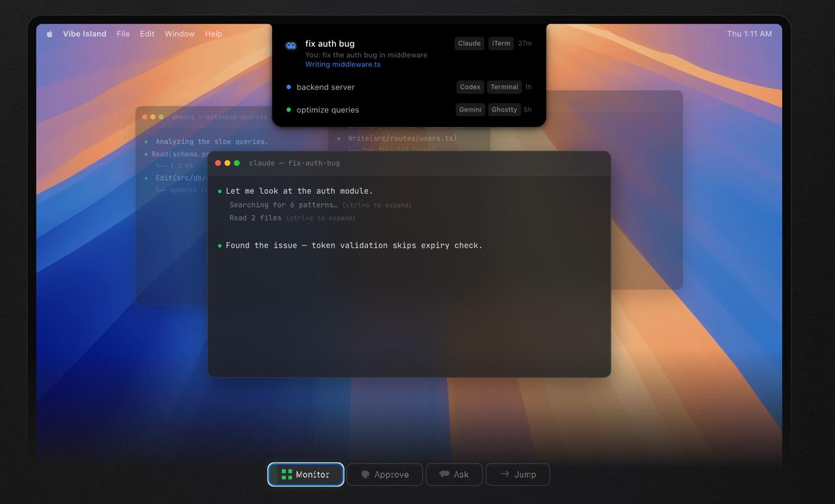Screen dimensions: 835x504
Task: Open the Window menu
Action: (x=179, y=34)
